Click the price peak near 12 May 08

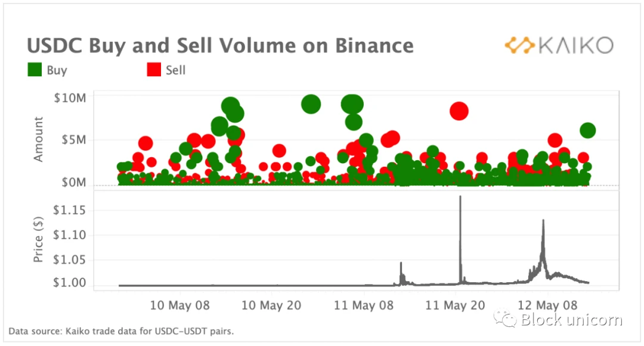tap(543, 222)
